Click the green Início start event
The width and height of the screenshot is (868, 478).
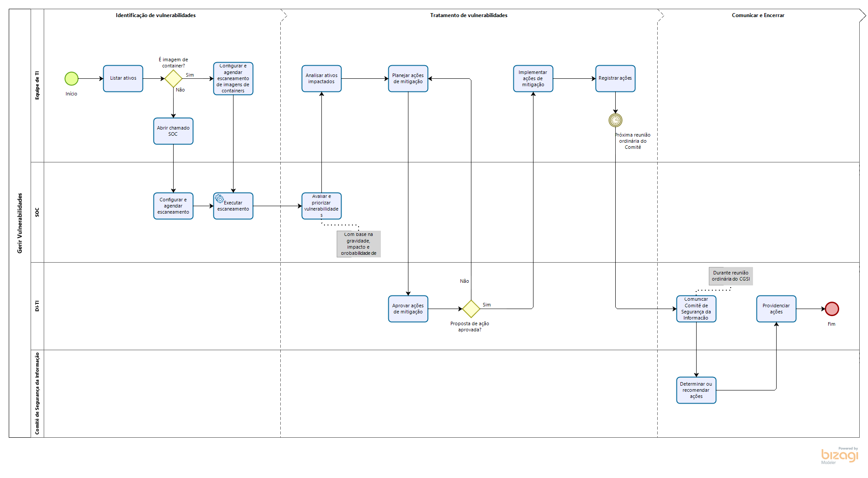coord(71,79)
